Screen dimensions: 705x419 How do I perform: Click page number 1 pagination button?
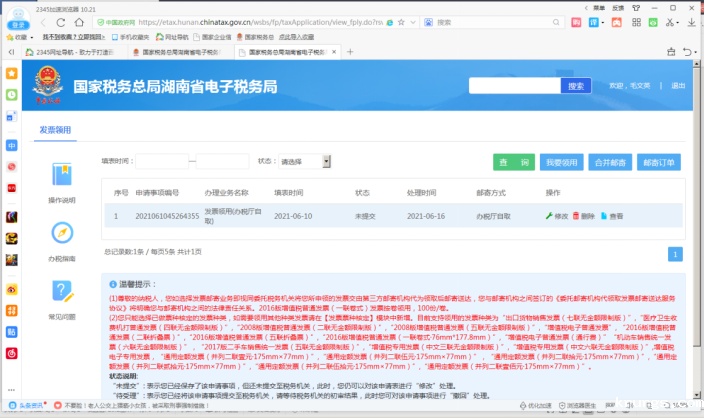(676, 254)
